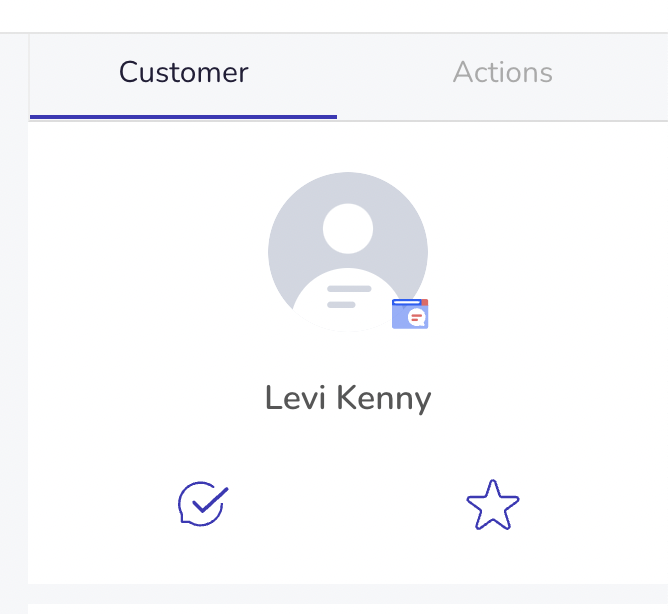This screenshot has width=668, height=614.
Task: Click the grayed-out Actions label
Action: 503,72
